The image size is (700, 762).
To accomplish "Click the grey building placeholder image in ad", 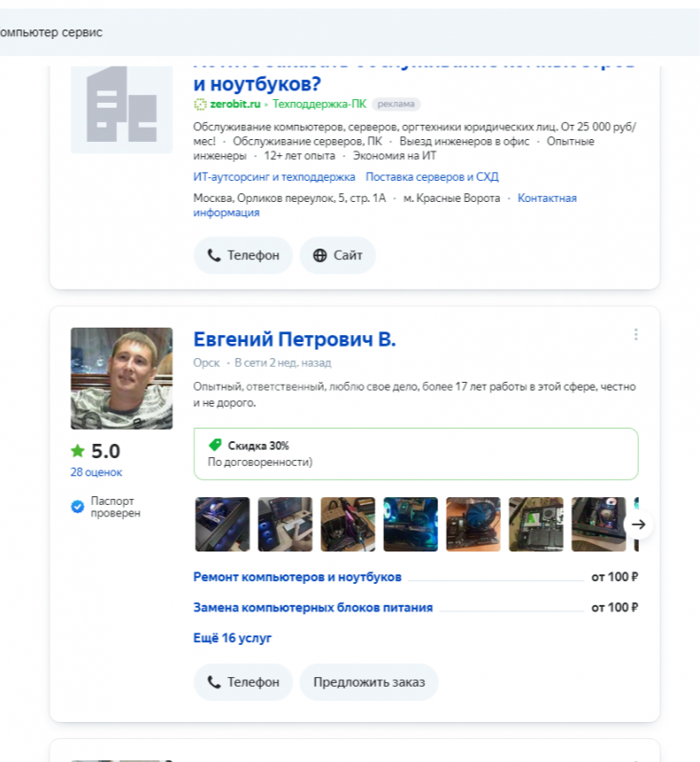I will click(x=122, y=110).
